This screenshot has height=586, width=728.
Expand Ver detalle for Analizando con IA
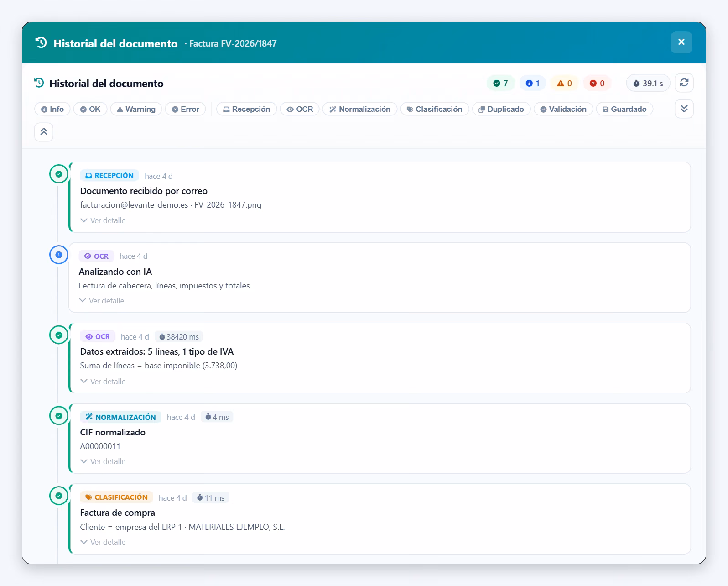pos(102,301)
